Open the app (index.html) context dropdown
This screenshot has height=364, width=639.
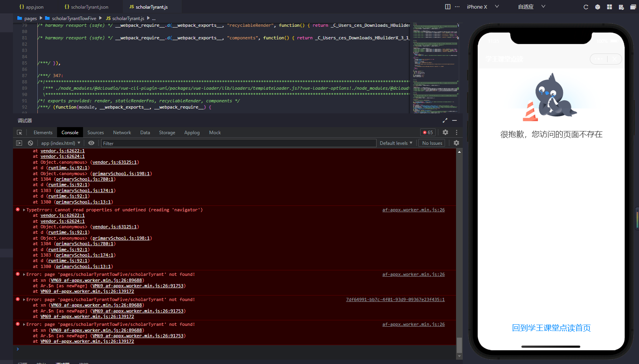(x=61, y=143)
